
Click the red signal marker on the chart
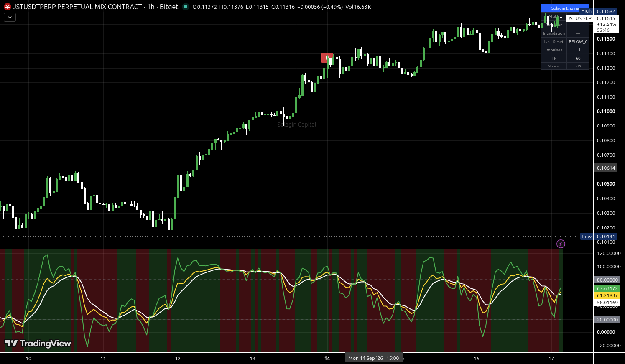327,58
